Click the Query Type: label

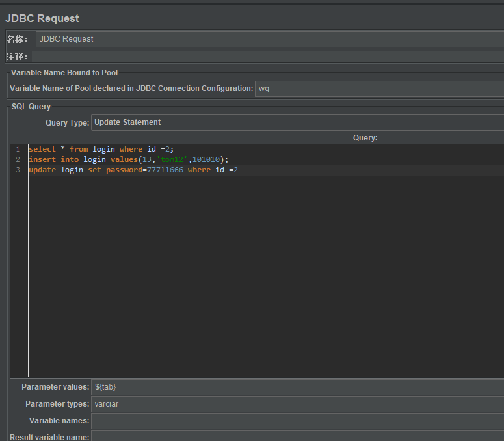[x=67, y=123]
